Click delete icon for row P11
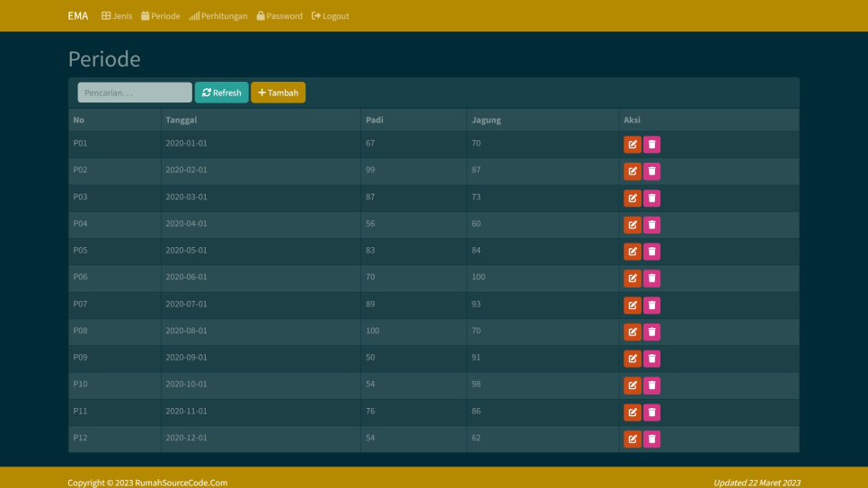Image resolution: width=868 pixels, height=488 pixels. point(651,413)
